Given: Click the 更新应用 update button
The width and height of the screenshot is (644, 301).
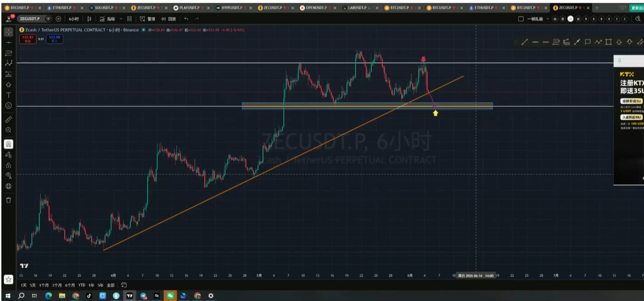Looking at the screenshot, I should pyautogui.click(x=636, y=8).
